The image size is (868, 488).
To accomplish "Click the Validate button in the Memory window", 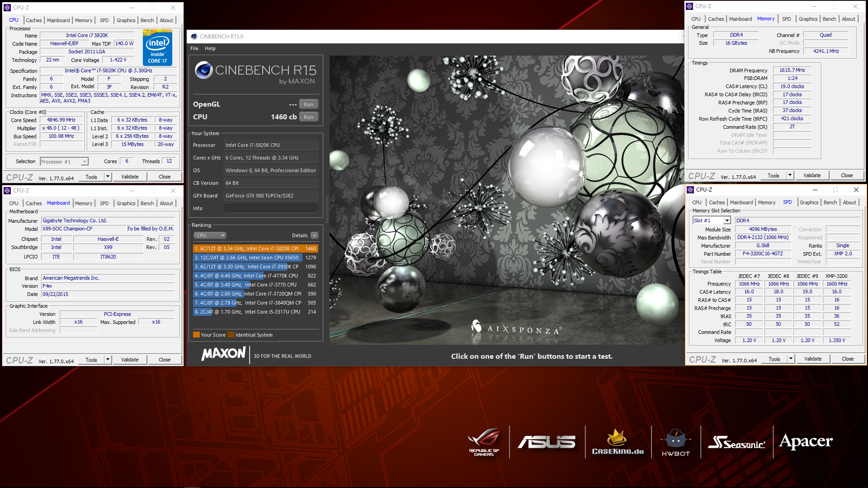I will 812,175.
